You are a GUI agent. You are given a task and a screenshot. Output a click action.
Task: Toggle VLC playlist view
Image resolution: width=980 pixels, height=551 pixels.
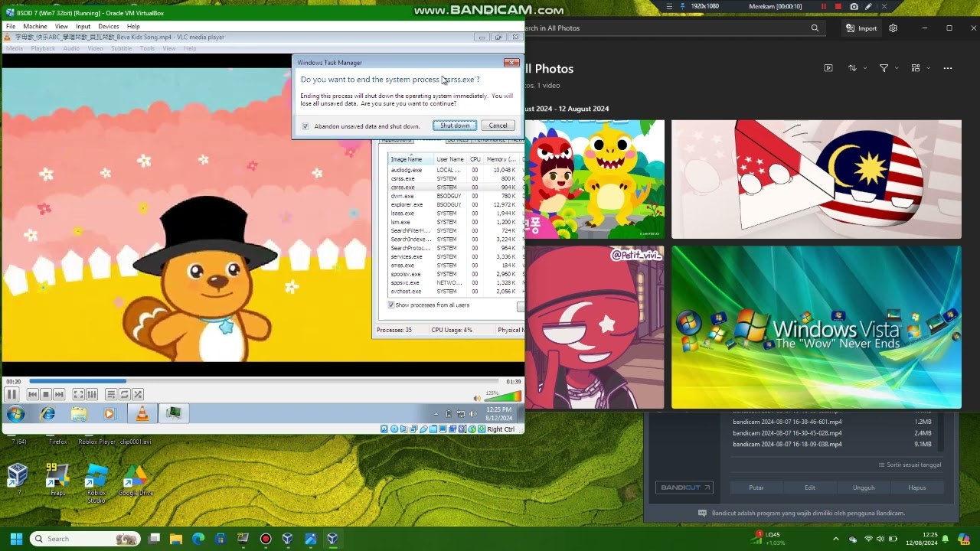pos(111,394)
